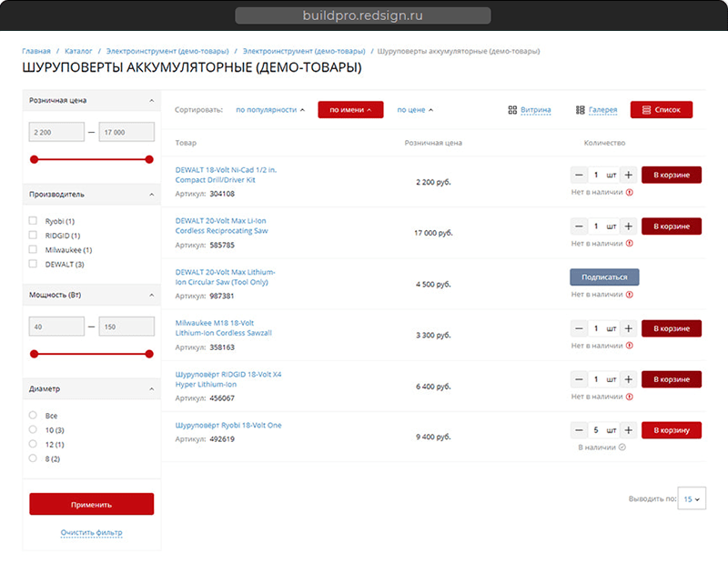Click Очистить фильтр link
This screenshot has height=573, width=728.
(92, 533)
